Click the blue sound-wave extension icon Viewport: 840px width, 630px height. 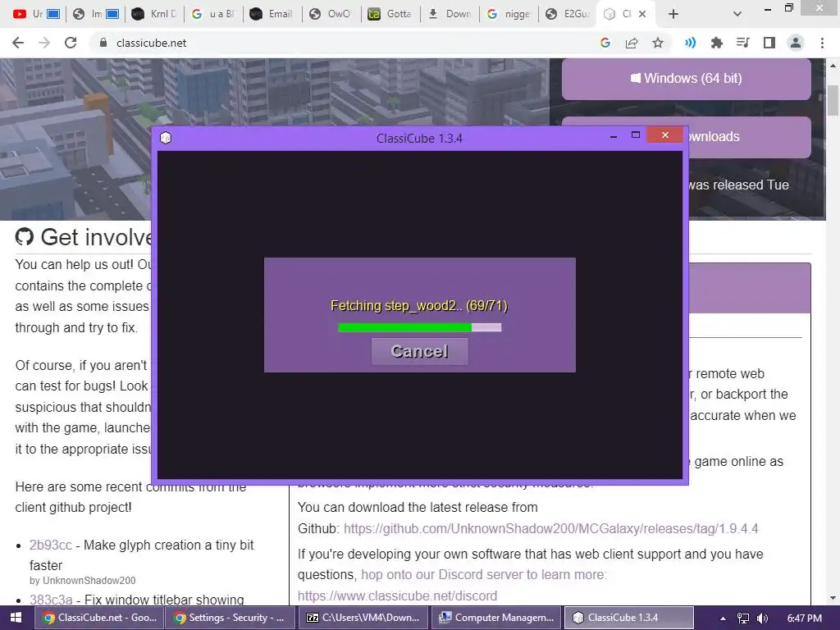click(x=690, y=43)
